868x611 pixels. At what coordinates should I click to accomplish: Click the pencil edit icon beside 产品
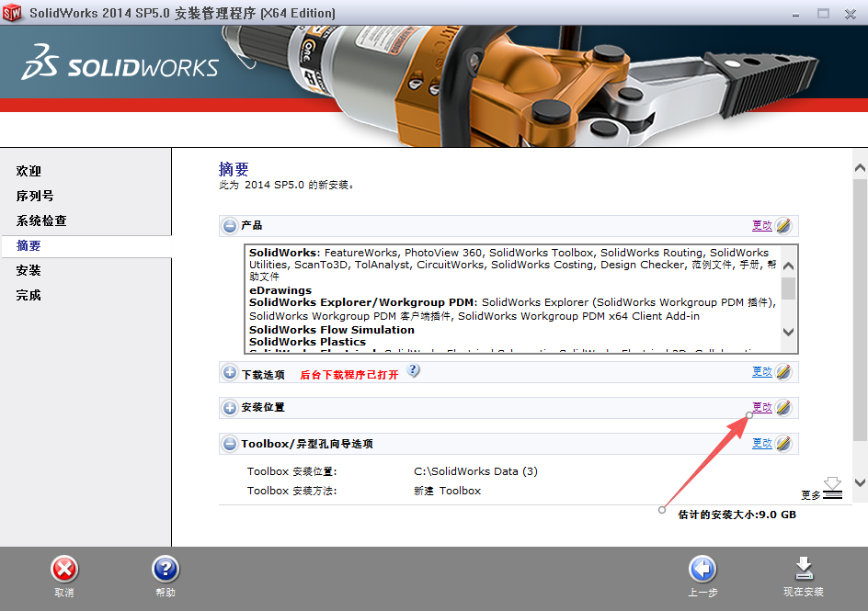click(783, 225)
